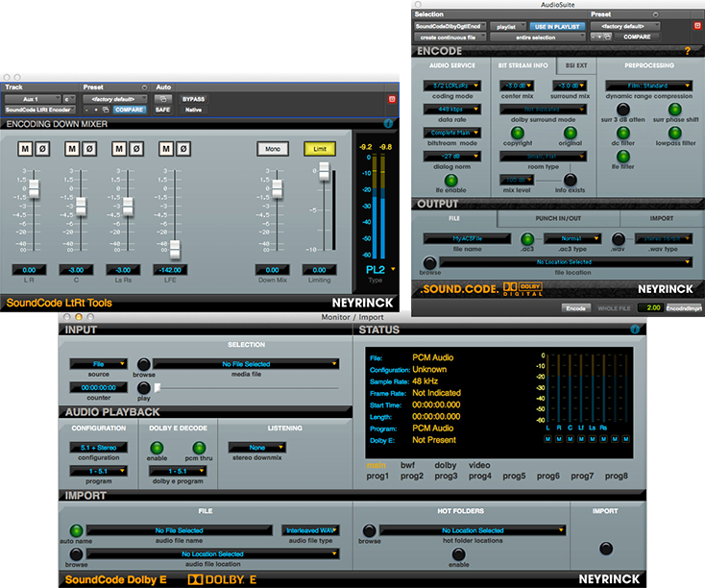Click COMPARE in LtRt Encoder window

pos(129,110)
